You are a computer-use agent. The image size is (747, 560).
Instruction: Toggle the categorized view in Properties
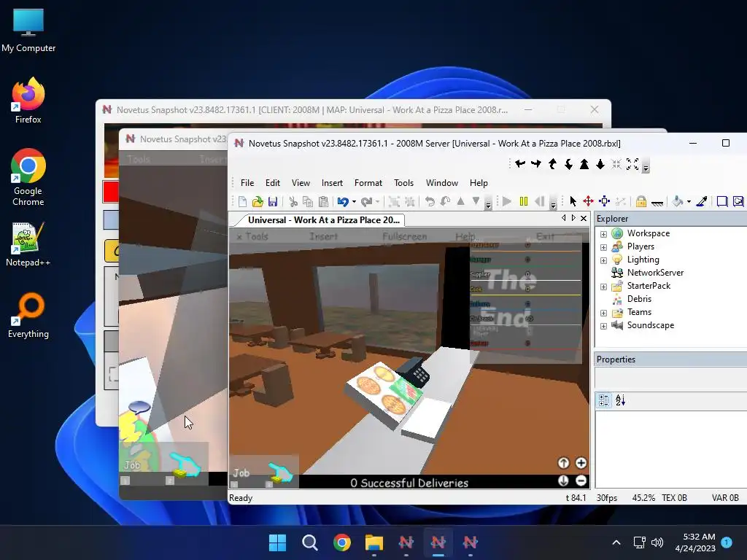coord(603,400)
